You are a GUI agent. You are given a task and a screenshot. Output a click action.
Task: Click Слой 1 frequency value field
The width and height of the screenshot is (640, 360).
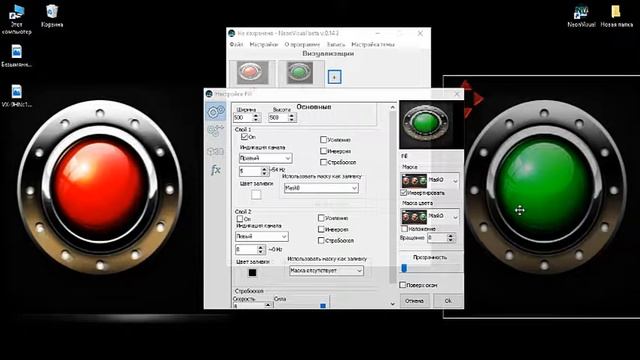pos(250,171)
